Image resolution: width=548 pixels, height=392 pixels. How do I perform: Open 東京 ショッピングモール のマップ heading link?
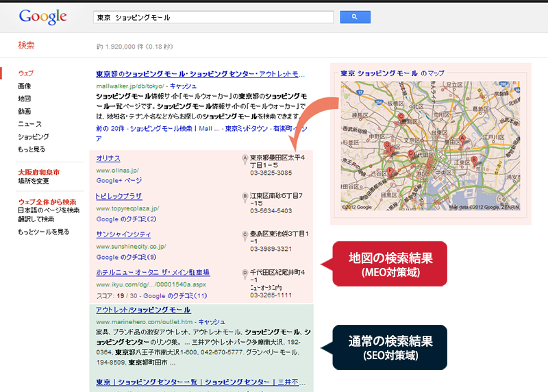392,73
